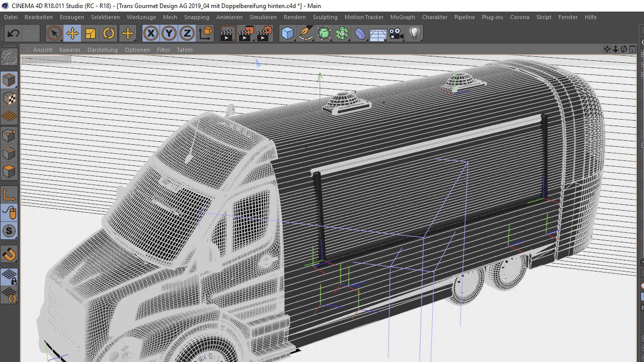Image resolution: width=644 pixels, height=362 pixels.
Task: Open the Corona menu
Action: tap(520, 17)
